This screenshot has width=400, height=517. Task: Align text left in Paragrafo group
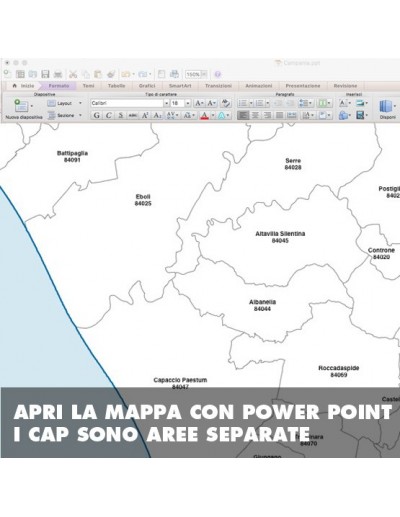click(243, 115)
